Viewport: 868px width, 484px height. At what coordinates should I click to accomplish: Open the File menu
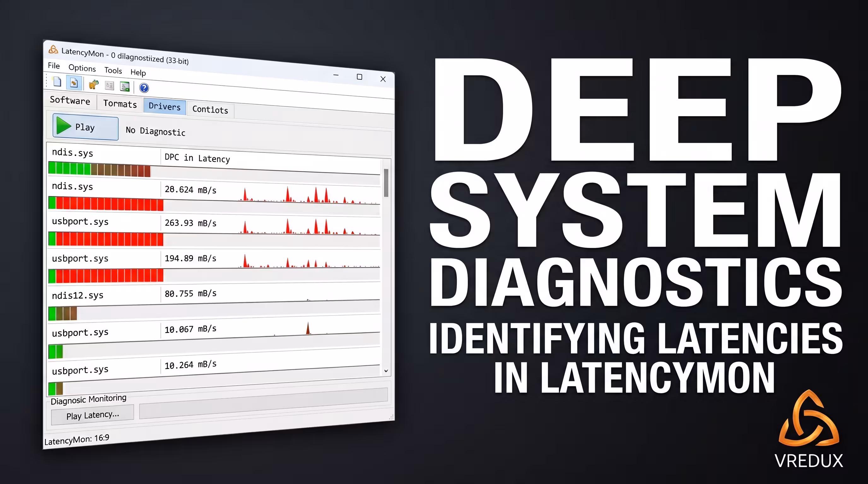54,66
